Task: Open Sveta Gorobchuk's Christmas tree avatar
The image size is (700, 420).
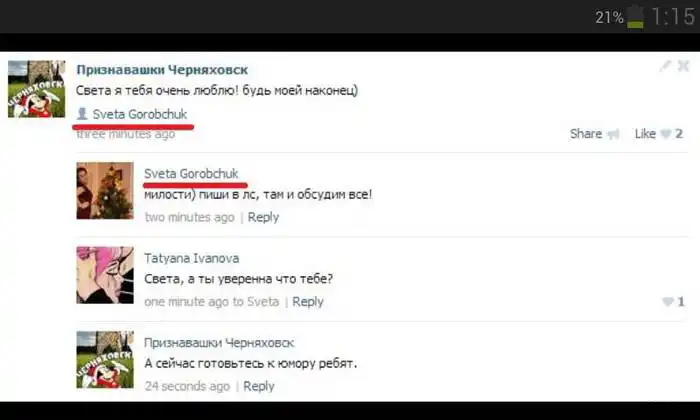Action: tap(105, 191)
